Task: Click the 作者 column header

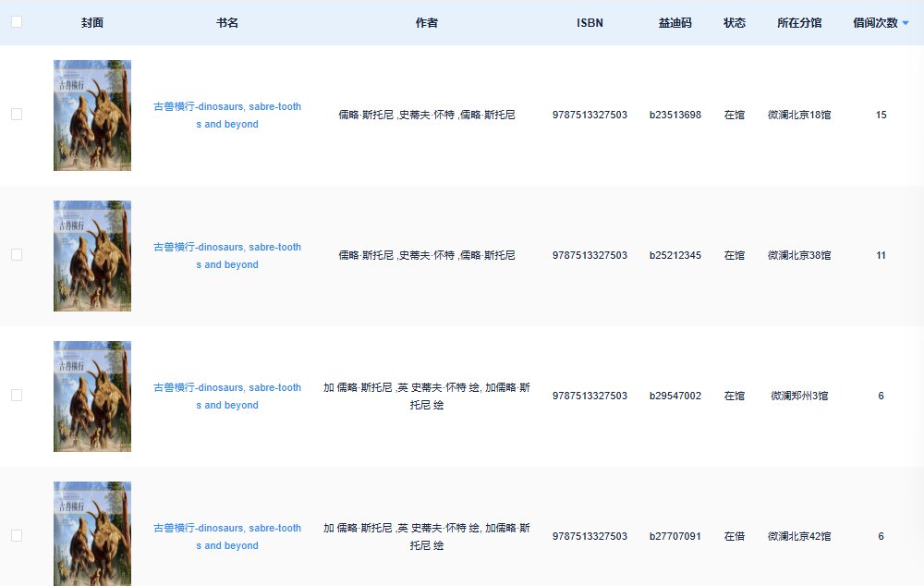Action: coord(427,23)
